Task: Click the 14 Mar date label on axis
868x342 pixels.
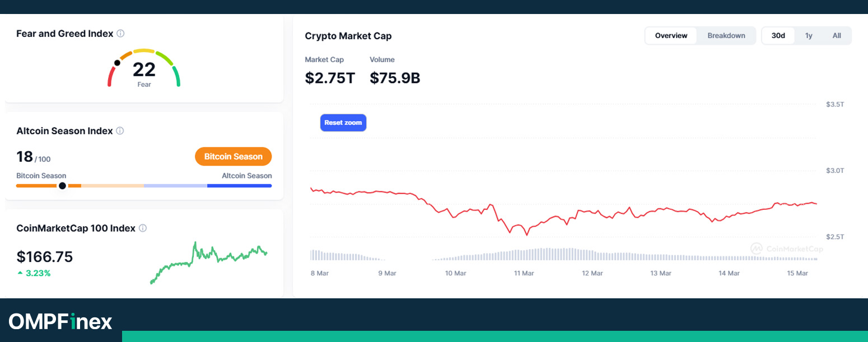Action: 729,273
